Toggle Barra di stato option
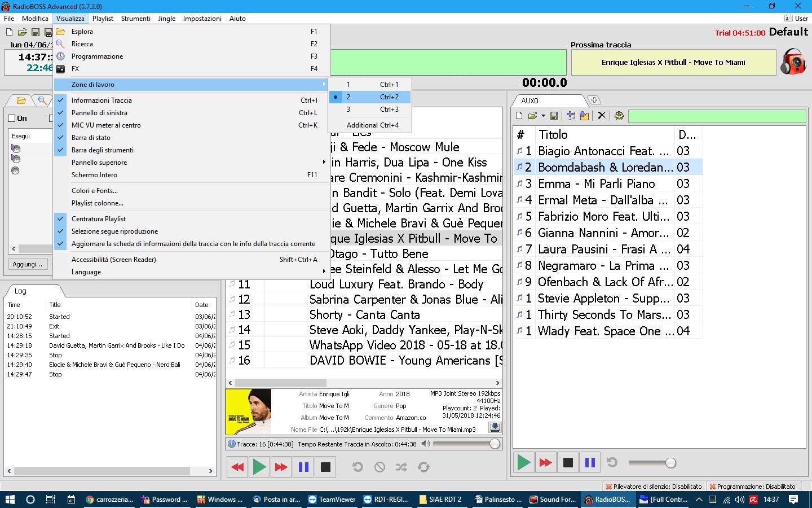 tap(192, 138)
